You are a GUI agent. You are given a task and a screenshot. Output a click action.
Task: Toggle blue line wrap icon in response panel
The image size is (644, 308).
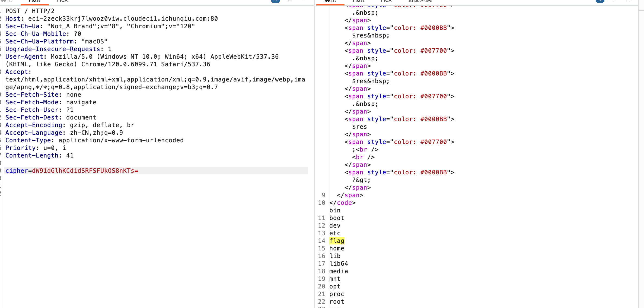(x=600, y=1)
